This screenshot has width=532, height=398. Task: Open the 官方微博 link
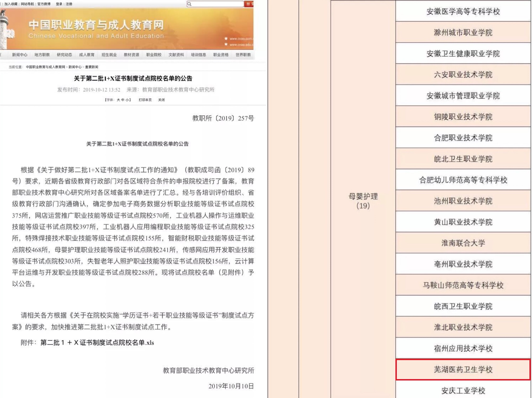44,4
